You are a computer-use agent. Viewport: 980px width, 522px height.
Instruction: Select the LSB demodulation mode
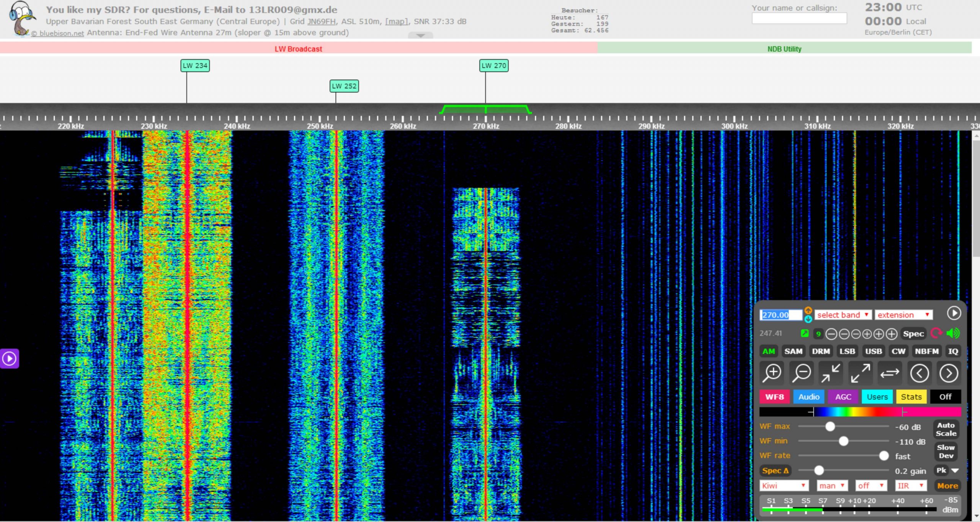tap(847, 351)
